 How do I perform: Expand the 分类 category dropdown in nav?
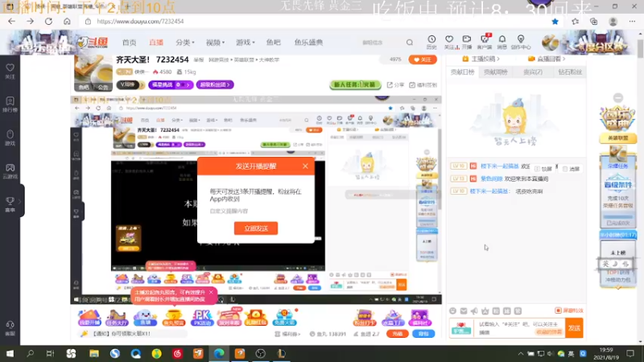coord(185,43)
